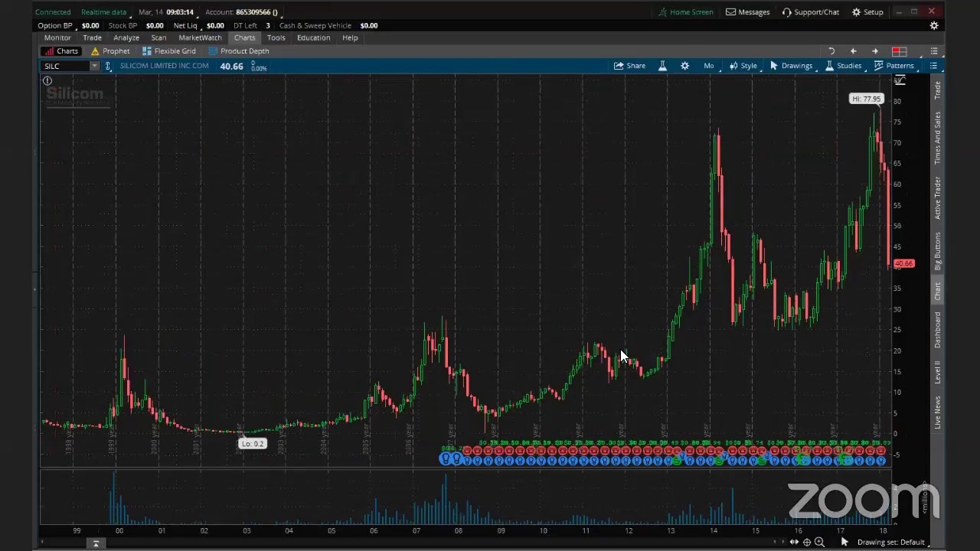Viewport: 980px width, 551px height.
Task: Open the account bar gear settings icon
Action: point(934,25)
